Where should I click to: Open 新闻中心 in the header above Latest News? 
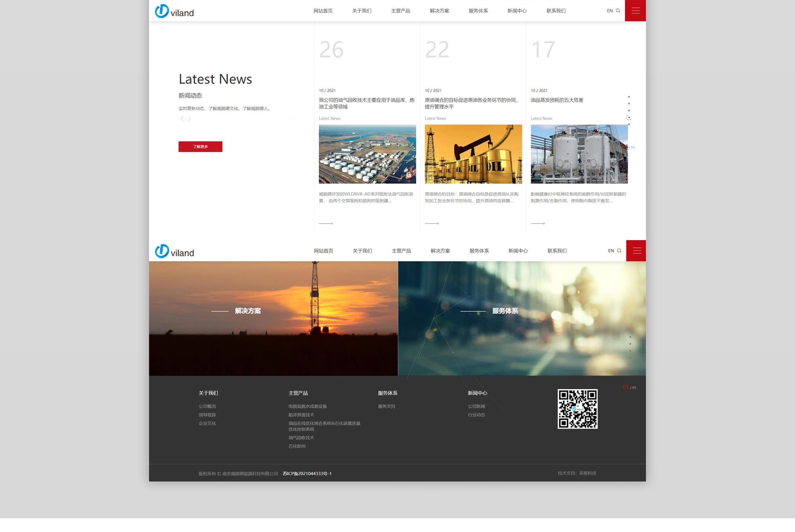(517, 11)
